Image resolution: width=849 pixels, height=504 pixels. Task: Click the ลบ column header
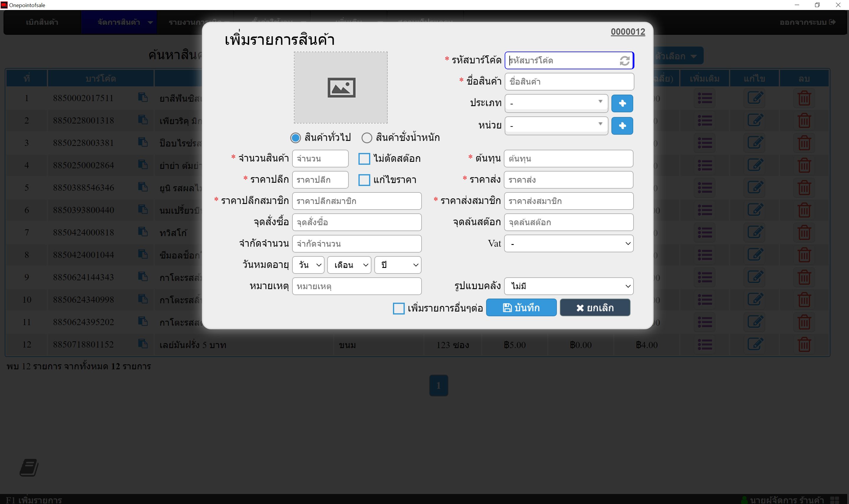point(804,78)
